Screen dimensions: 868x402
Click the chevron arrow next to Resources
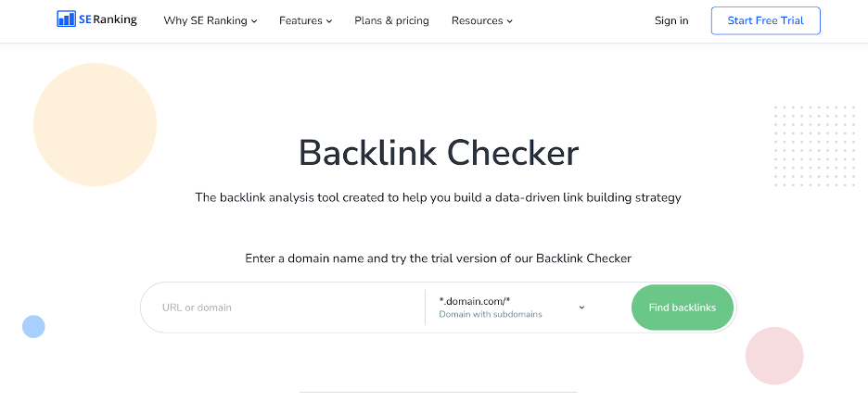click(x=509, y=21)
